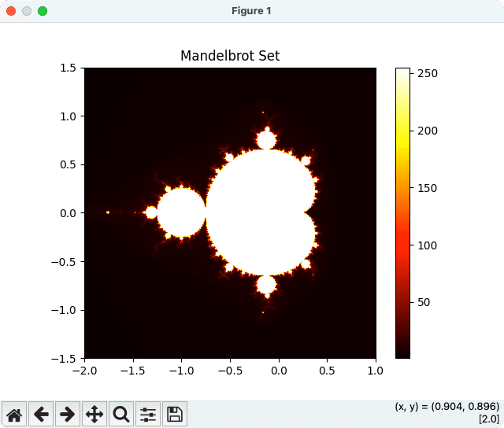This screenshot has height=428, width=504.
Task: Go back to previous view arrow
Action: [41, 414]
